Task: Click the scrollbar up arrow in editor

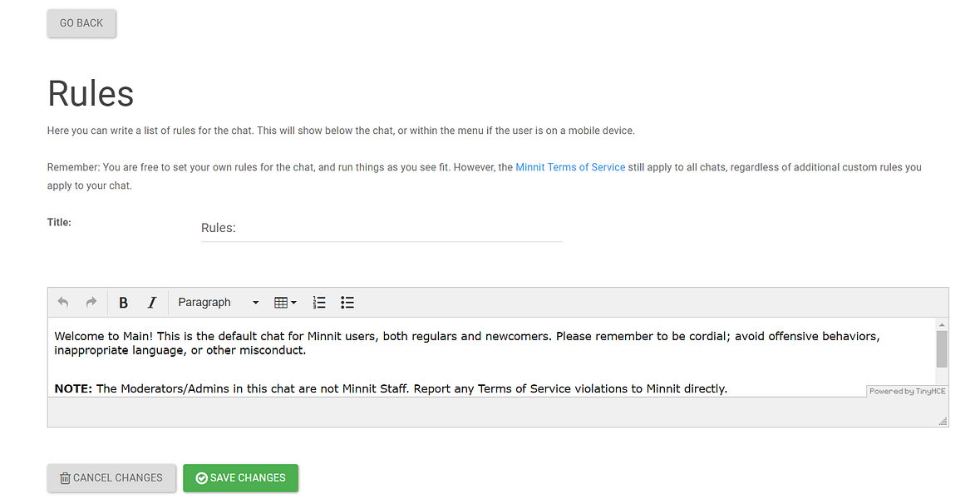Action: point(942,324)
